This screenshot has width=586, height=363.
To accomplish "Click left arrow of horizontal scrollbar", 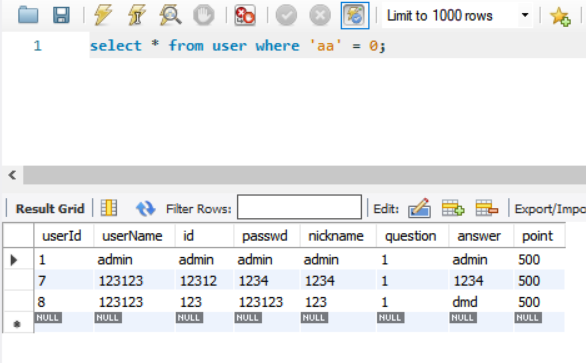I will 12,175.
